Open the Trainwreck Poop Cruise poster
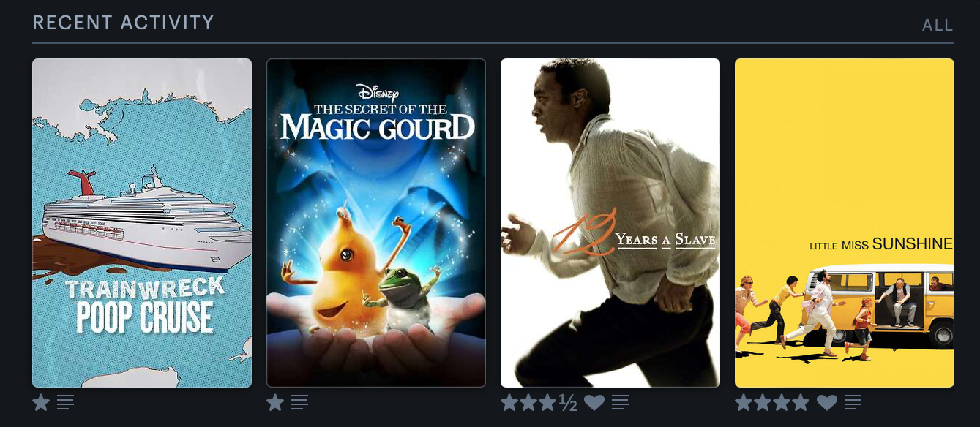The width and height of the screenshot is (980, 427). coord(142,223)
